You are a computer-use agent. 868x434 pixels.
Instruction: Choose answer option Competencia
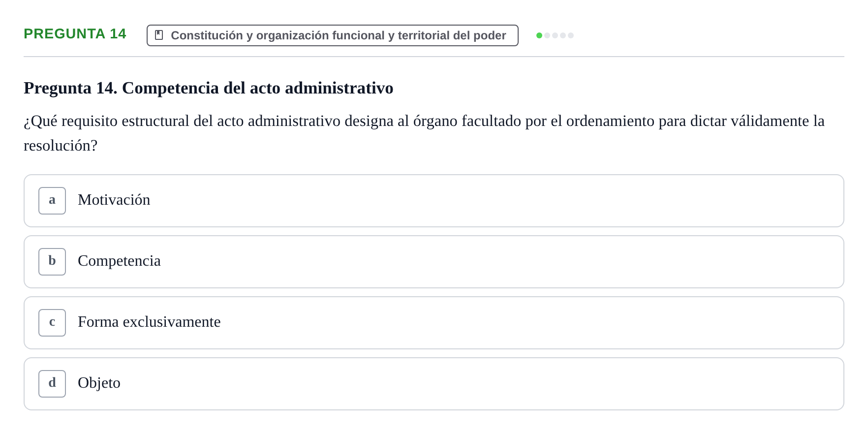434,262
